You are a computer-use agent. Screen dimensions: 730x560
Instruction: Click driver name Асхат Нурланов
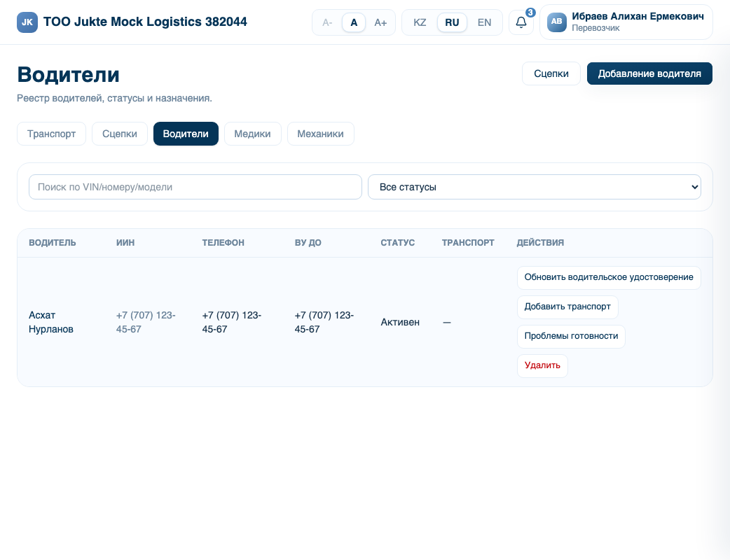(x=50, y=322)
